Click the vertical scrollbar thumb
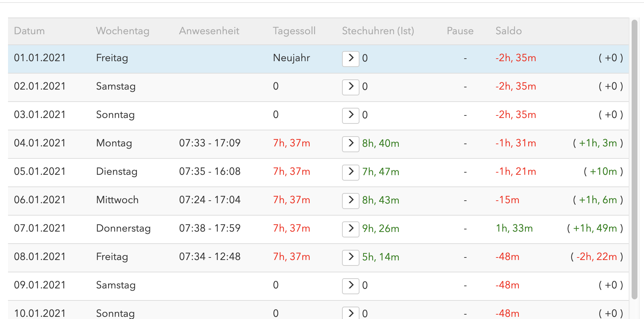The width and height of the screenshot is (644, 319). coord(635,159)
